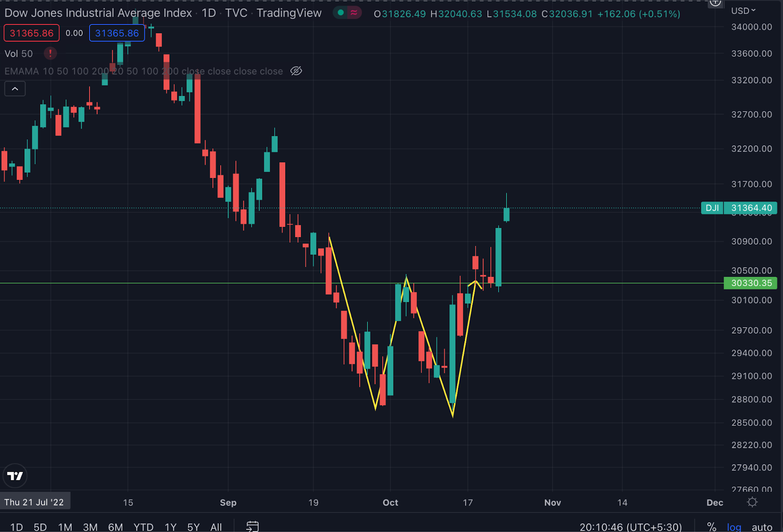Click the high value H32040.63
This screenshot has width=783, height=532.
456,14
